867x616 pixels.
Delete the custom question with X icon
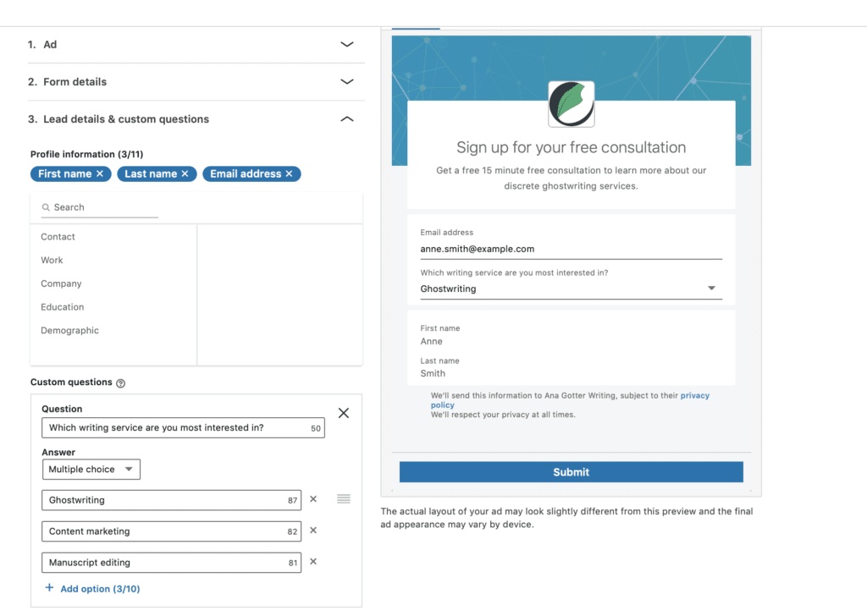coord(343,413)
